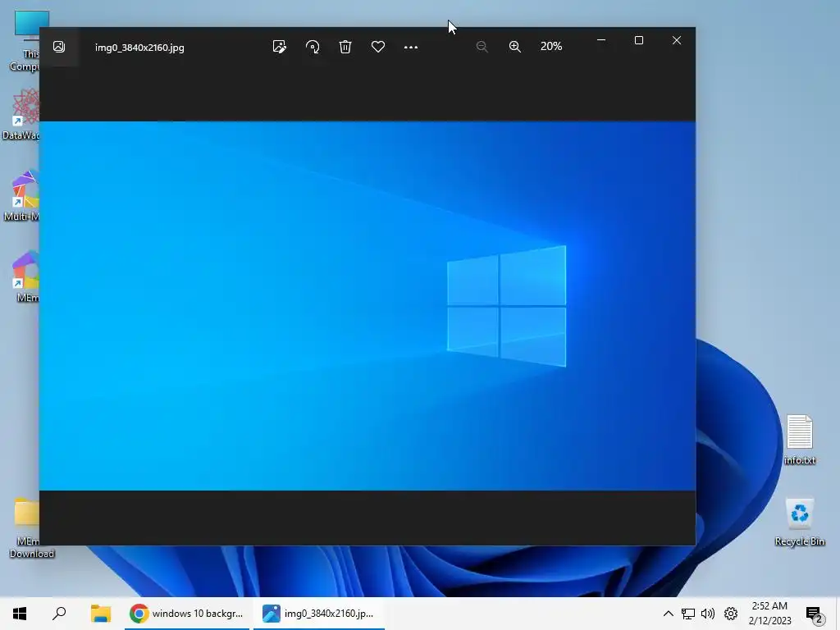840x630 pixels.
Task: Select the DataWad desktop shortcut
Action: tap(21, 115)
